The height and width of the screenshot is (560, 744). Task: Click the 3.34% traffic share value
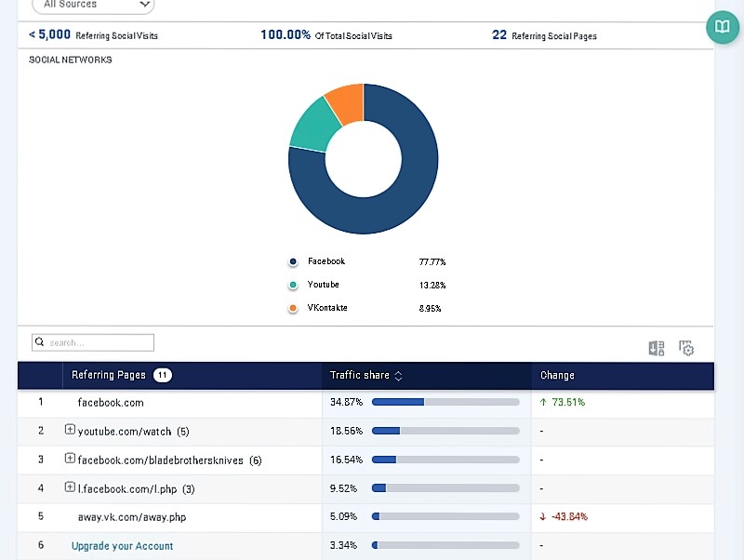343,545
